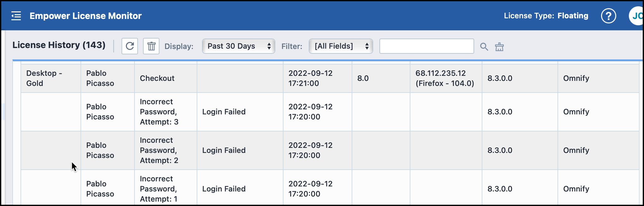644x206 pixels.
Task: Clear filters using the broom icon
Action: (499, 47)
